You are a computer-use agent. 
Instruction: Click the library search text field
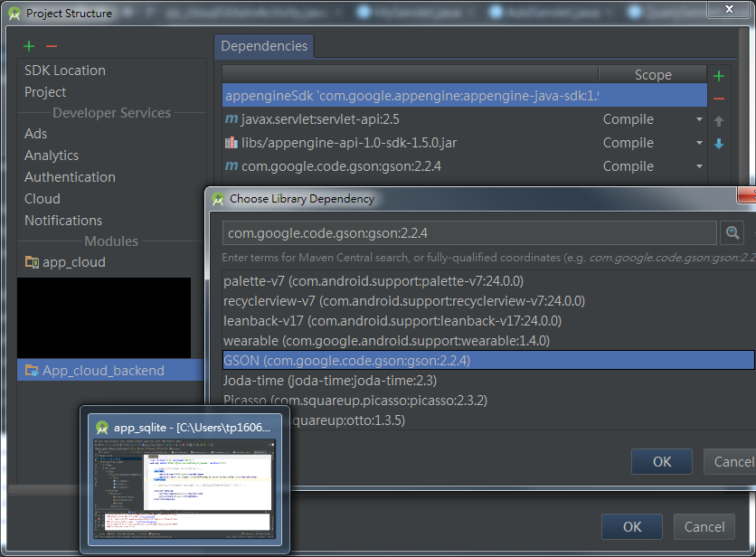click(x=469, y=233)
